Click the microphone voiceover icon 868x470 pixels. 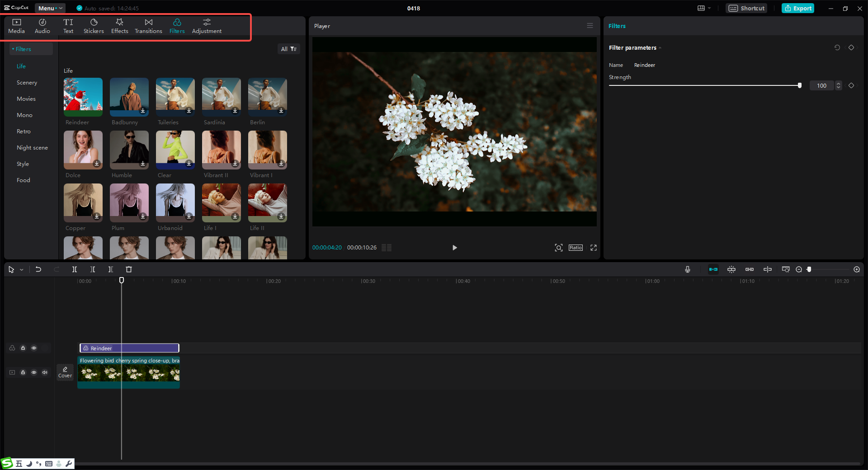(x=687, y=269)
